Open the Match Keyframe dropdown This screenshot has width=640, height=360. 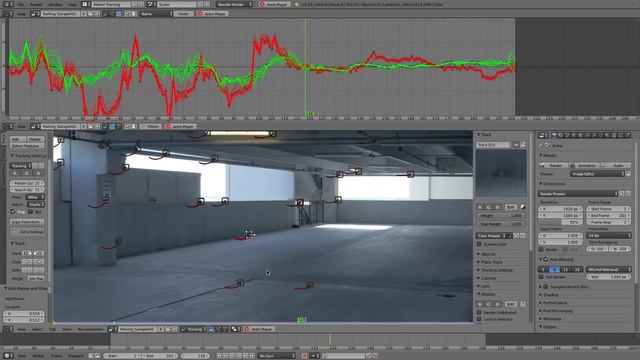[36, 204]
